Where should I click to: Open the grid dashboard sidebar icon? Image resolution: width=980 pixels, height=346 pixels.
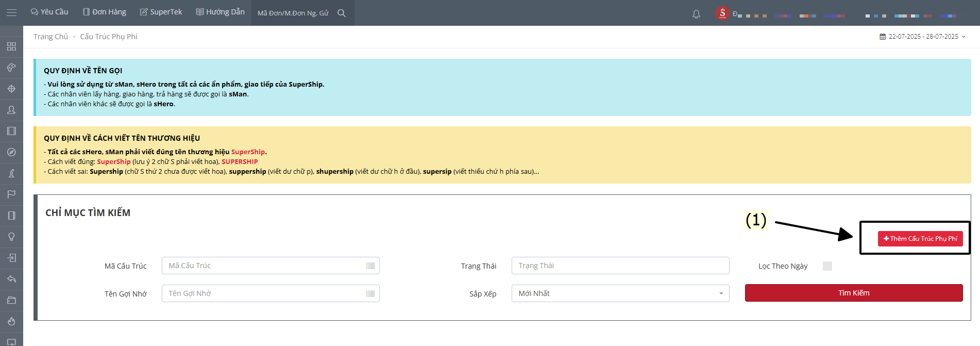pos(11,46)
